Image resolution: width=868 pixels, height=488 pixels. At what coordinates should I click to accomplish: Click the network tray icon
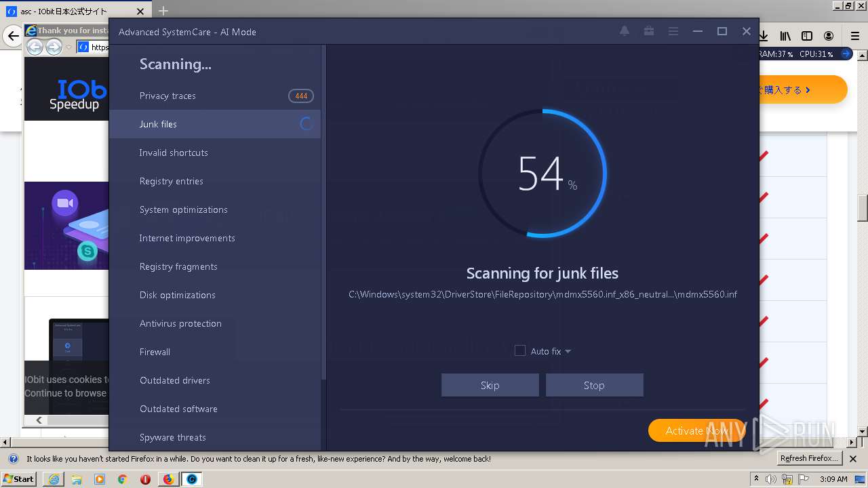787,479
